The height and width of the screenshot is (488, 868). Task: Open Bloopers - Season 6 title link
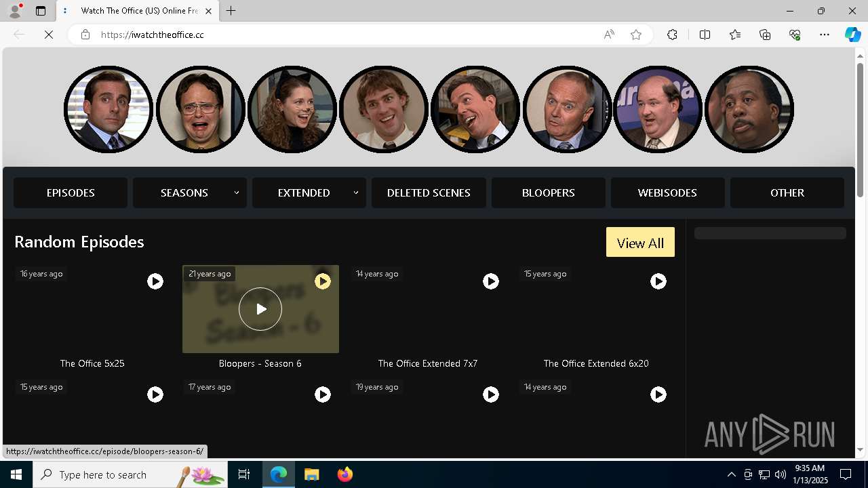point(260,363)
